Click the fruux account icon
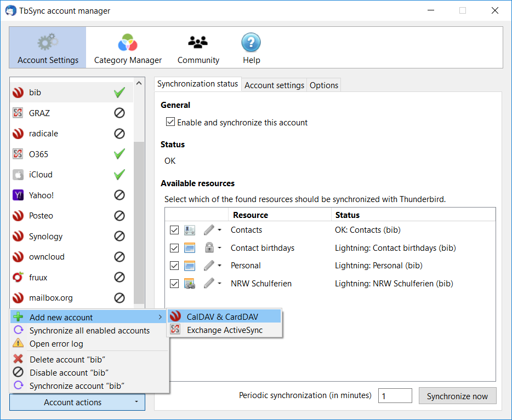512x420 pixels. 18,277
